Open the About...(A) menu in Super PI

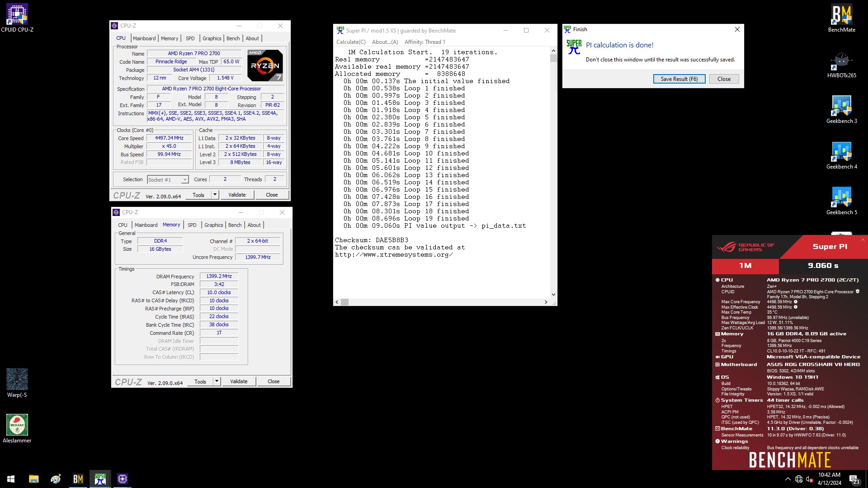(385, 42)
